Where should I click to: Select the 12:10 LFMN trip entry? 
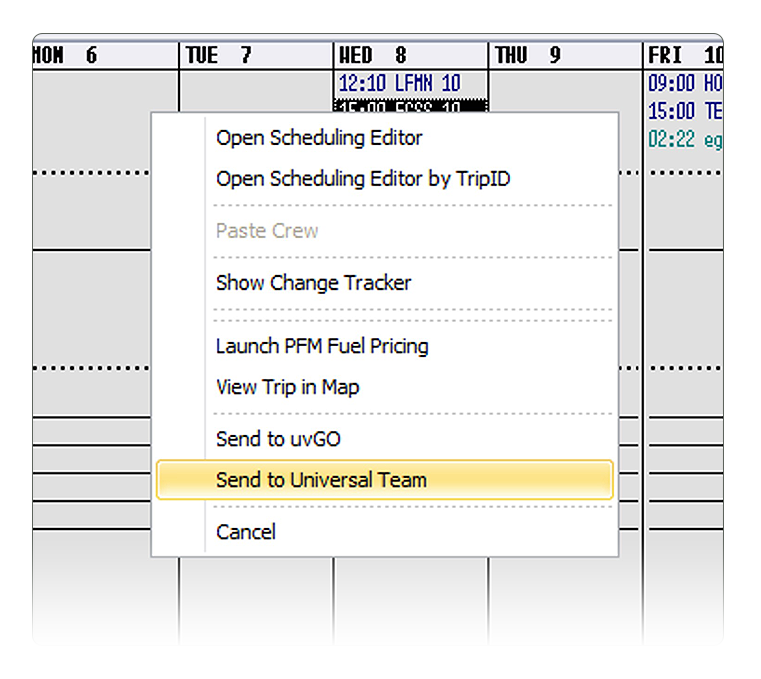(399, 83)
